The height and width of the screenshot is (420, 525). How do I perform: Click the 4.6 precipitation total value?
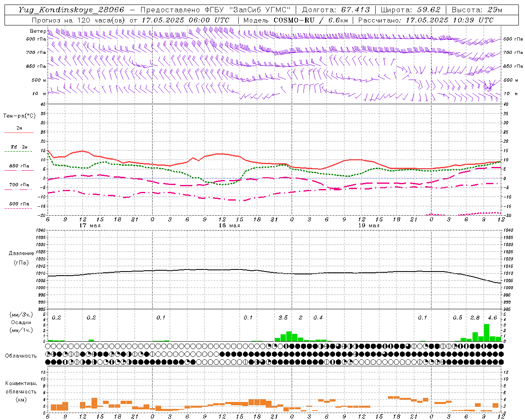pos(492,318)
